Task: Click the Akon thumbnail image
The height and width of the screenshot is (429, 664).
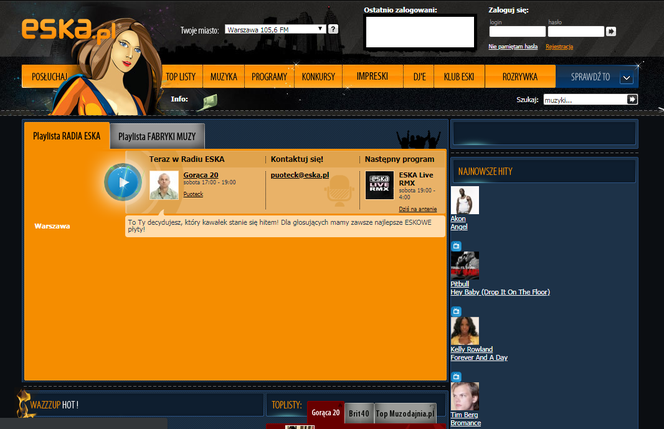Action: click(x=465, y=200)
